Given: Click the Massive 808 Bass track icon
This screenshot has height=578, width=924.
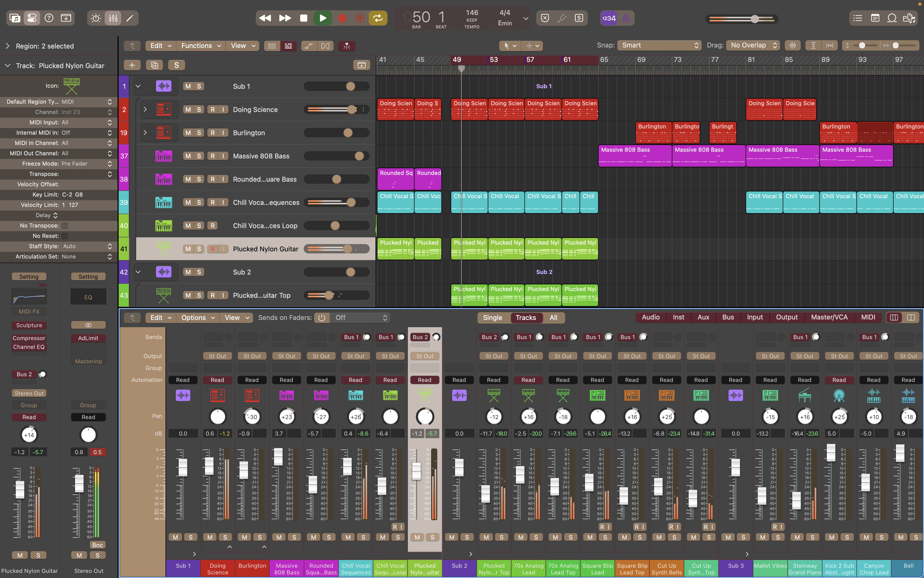Looking at the screenshot, I should click(163, 156).
